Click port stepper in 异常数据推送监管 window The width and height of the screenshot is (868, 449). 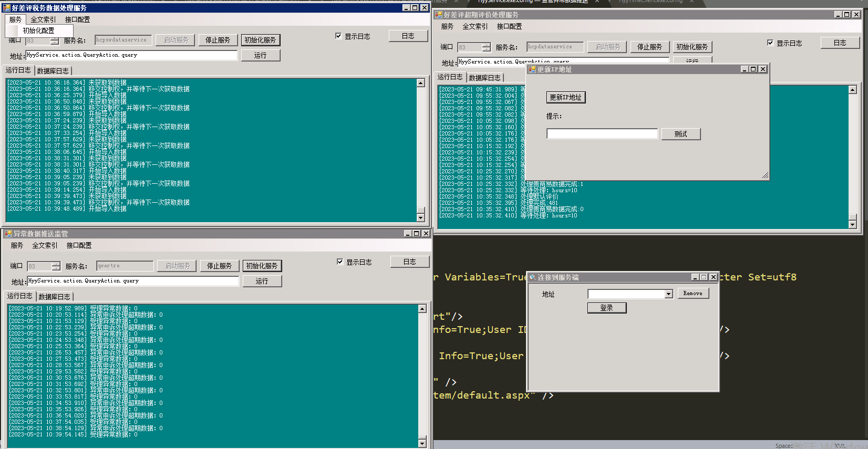pos(56,266)
